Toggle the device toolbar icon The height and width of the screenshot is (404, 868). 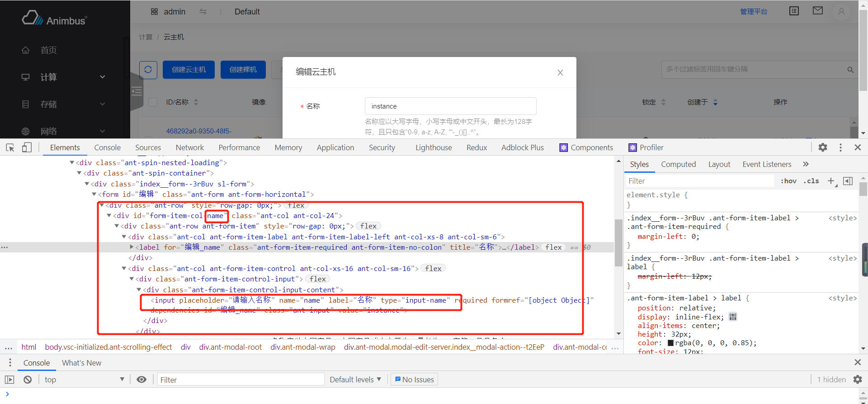pos(27,147)
